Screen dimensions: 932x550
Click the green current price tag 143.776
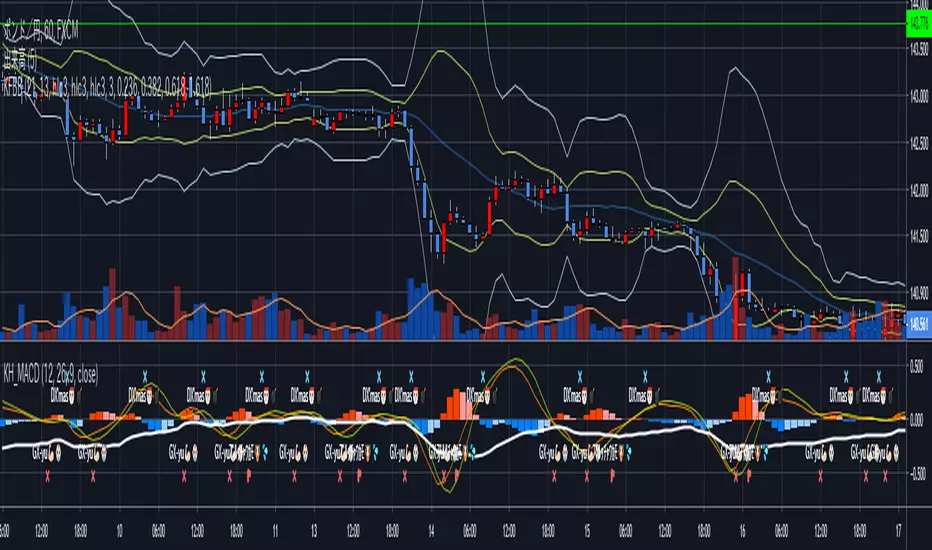[x=918, y=23]
